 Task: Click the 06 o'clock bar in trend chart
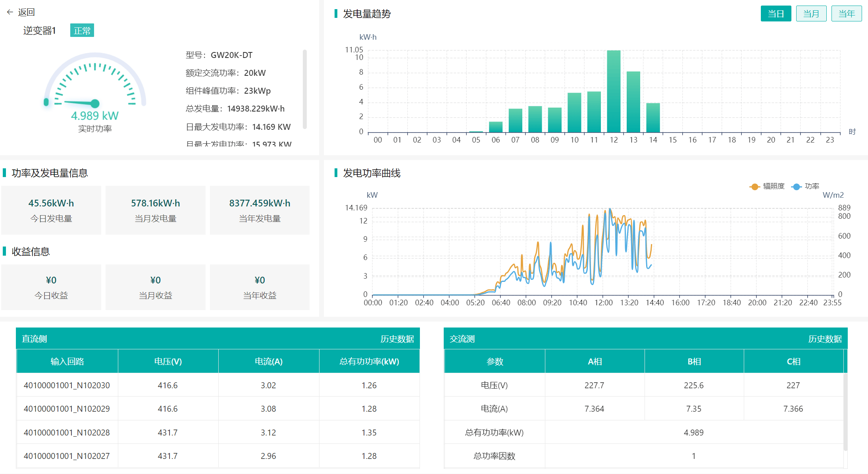[496, 127]
